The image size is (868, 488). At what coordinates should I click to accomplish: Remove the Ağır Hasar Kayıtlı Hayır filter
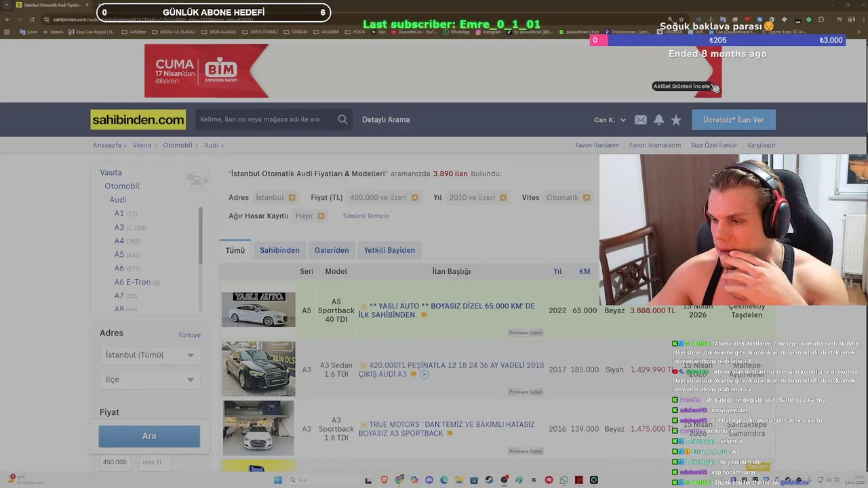[321, 216]
